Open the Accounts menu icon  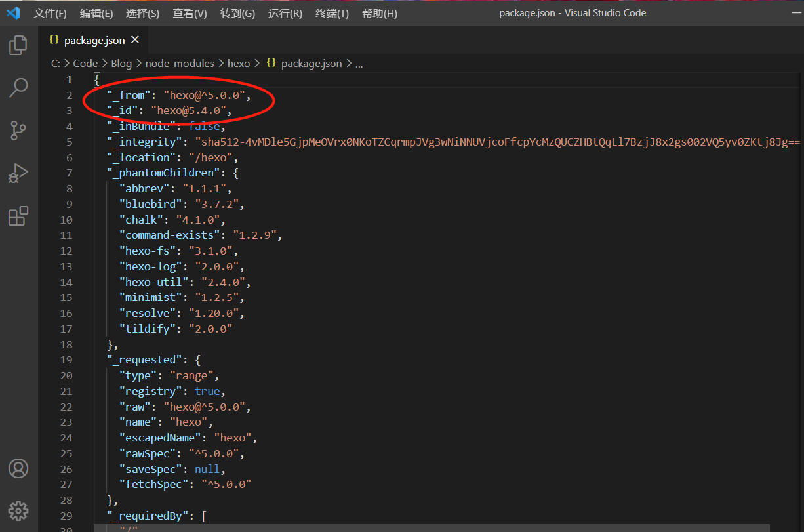(x=18, y=468)
